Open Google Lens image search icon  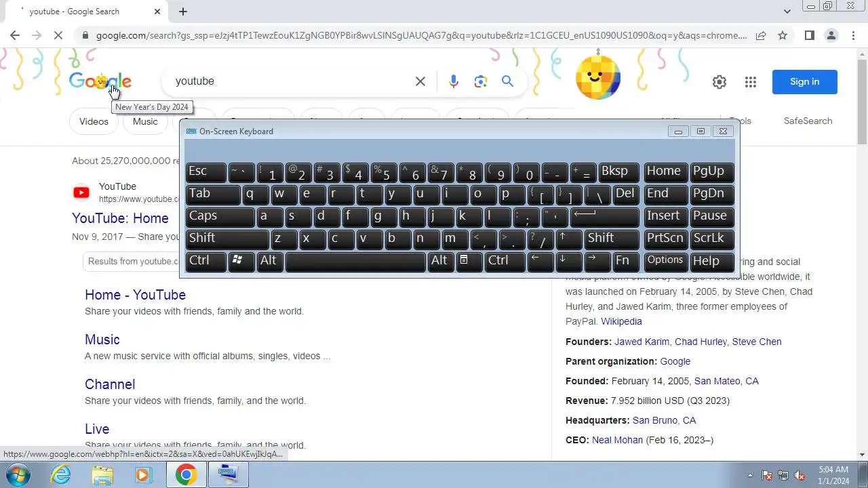pyautogui.click(x=481, y=81)
